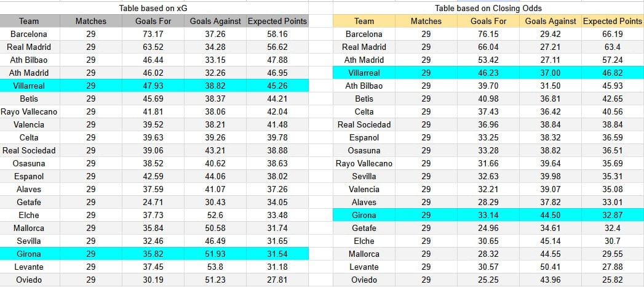Select the highlighted Girona cell in Closing Odds table

point(364,215)
